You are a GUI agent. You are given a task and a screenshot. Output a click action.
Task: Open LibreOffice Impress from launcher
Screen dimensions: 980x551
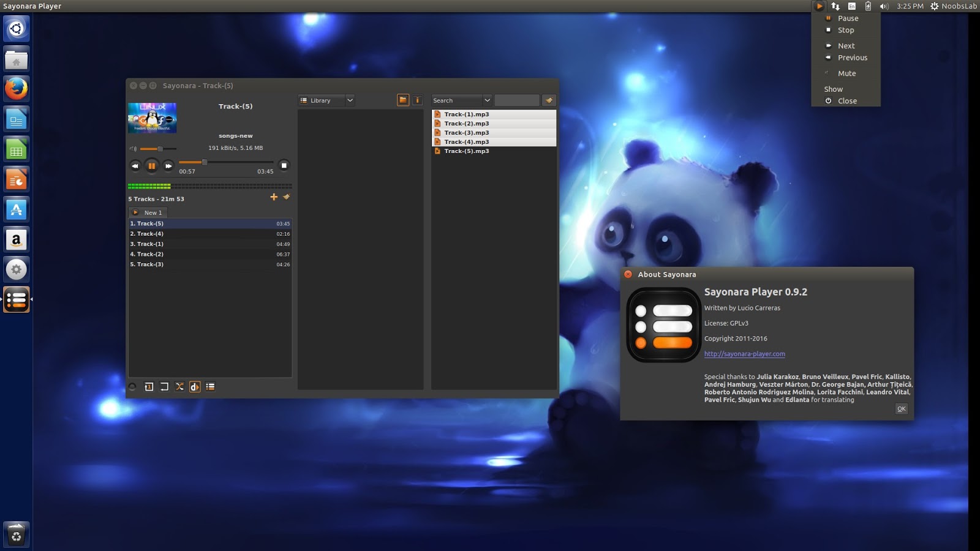point(17,179)
